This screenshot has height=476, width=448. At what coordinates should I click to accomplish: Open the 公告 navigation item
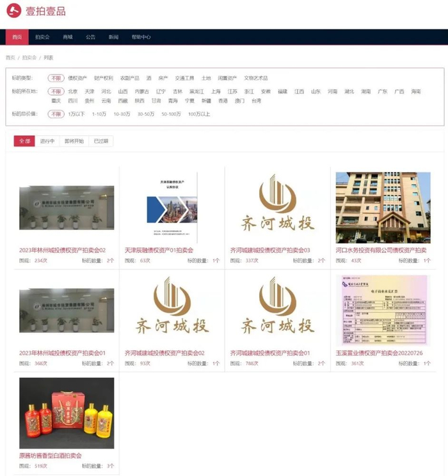(90, 37)
